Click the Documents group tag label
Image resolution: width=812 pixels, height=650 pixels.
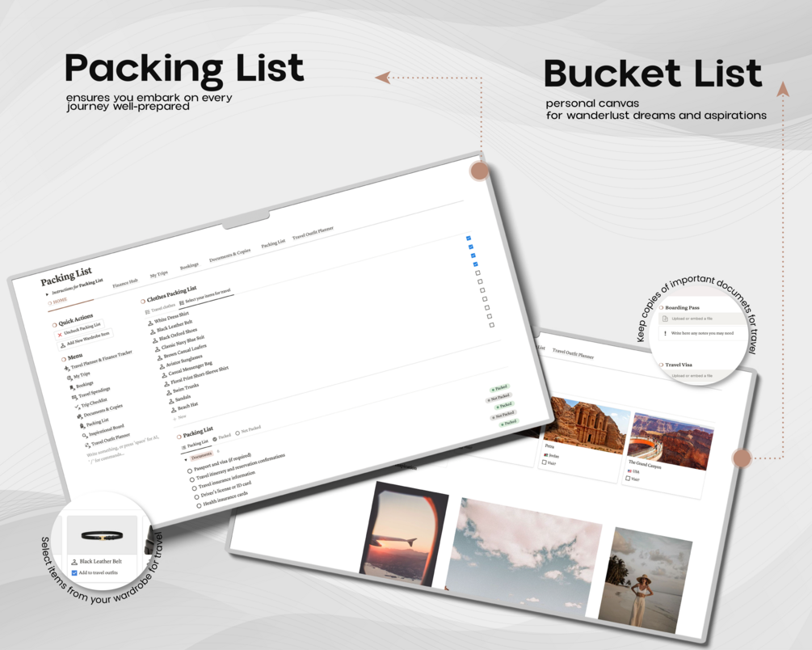click(x=201, y=456)
